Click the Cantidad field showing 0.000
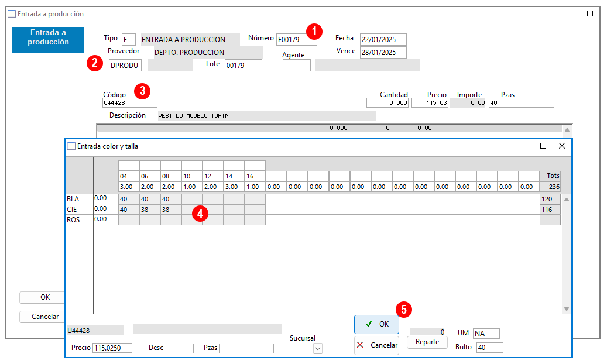The width and height of the screenshot is (607, 364). [x=387, y=102]
